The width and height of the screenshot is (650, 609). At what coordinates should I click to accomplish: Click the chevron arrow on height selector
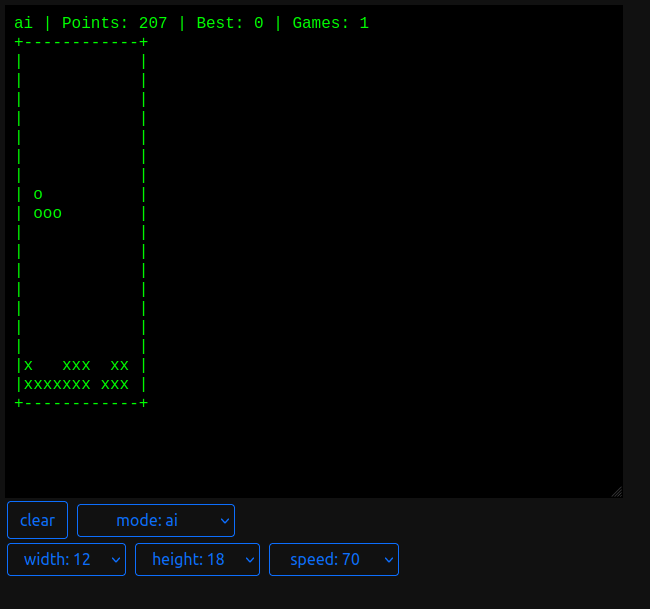pyautogui.click(x=247, y=559)
